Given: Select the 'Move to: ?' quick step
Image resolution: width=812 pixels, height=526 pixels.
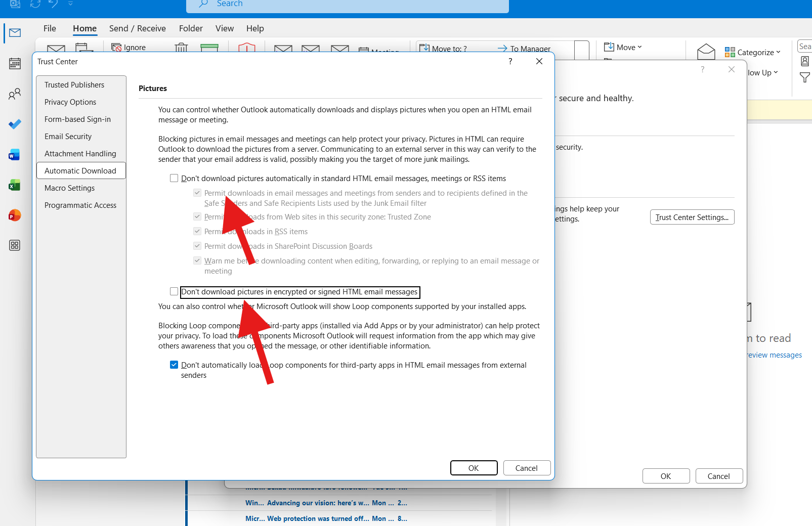Looking at the screenshot, I should tap(443, 48).
